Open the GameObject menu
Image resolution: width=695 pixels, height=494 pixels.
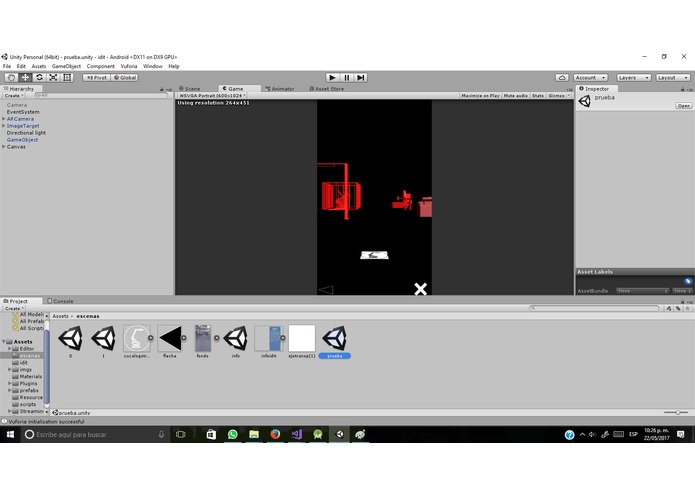click(66, 66)
